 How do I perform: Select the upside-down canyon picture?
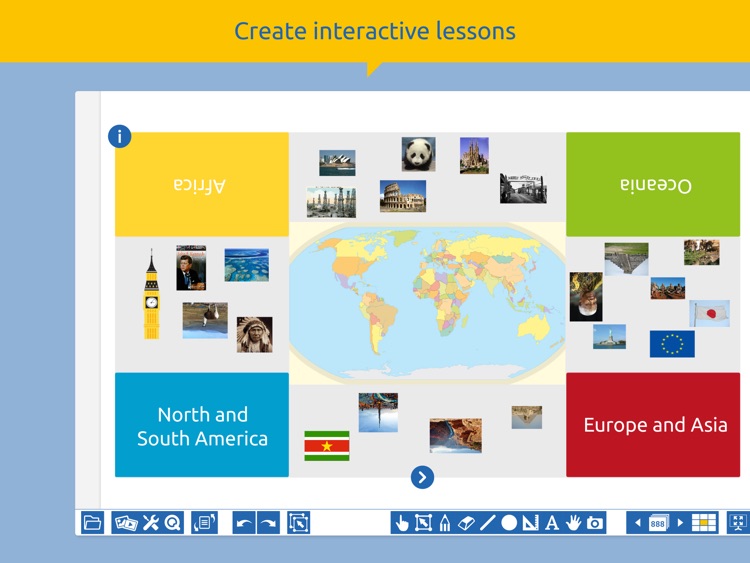pyautogui.click(x=456, y=435)
